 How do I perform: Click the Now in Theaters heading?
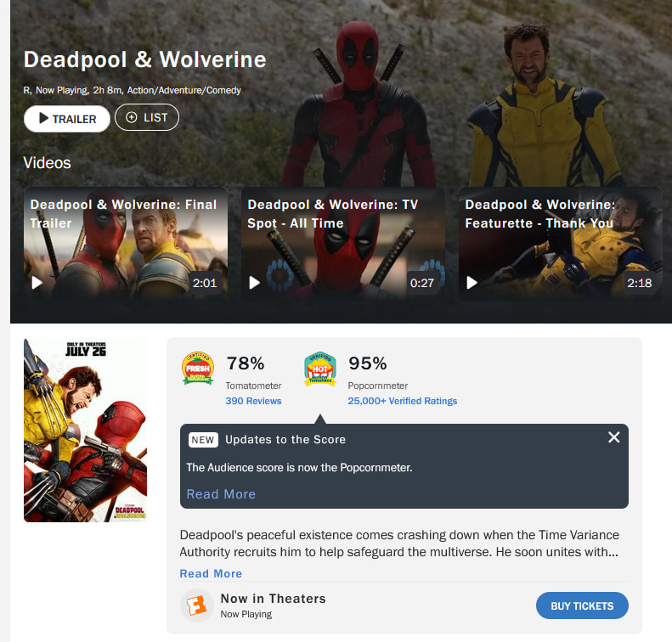coord(274,599)
